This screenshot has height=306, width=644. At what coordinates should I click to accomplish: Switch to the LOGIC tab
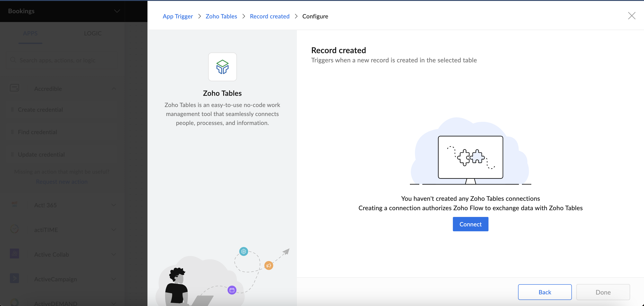point(93,33)
